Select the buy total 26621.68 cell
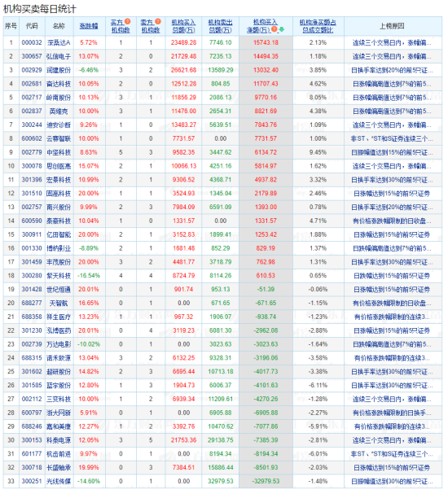This screenshot has height=494, width=448. pyautogui.click(x=183, y=70)
